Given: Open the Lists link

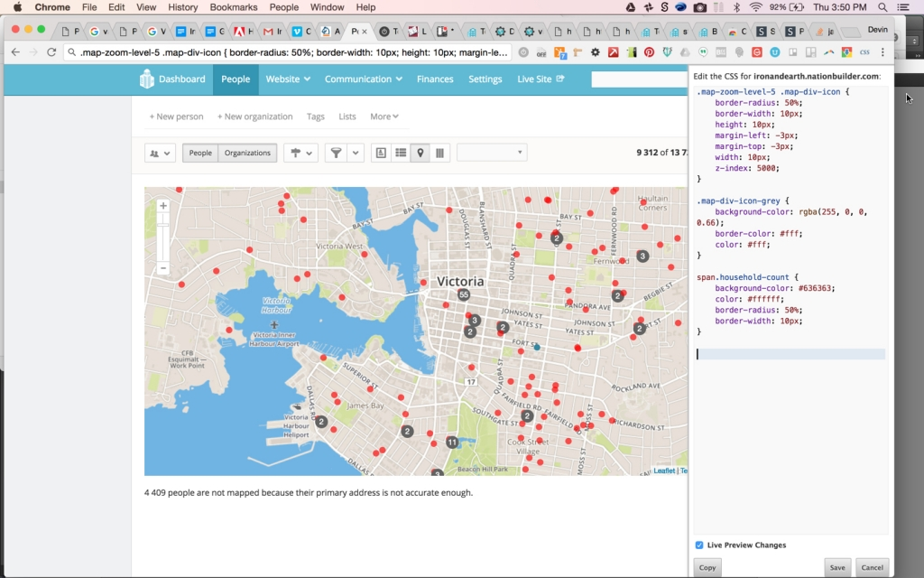Looking at the screenshot, I should [x=347, y=117].
